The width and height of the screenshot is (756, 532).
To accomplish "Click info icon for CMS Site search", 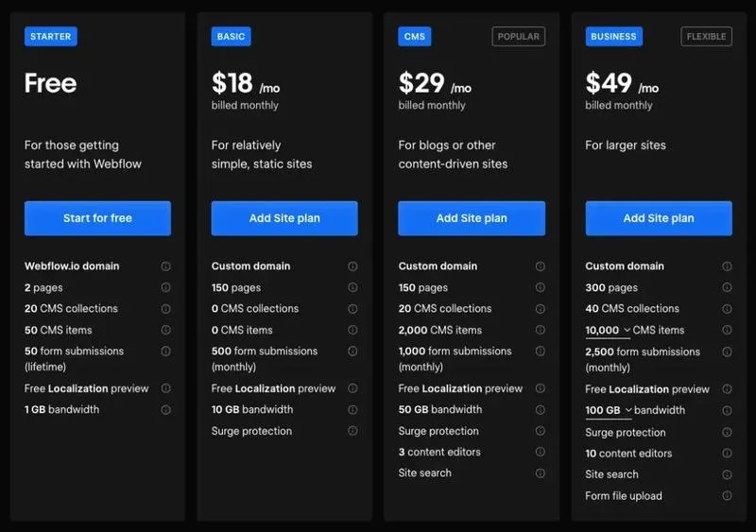I will click(540, 473).
